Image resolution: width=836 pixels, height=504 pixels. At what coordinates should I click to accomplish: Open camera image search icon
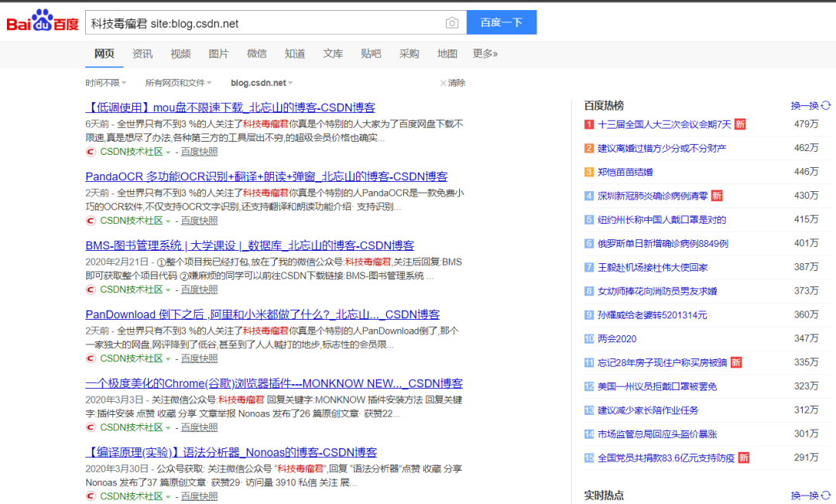[451, 23]
